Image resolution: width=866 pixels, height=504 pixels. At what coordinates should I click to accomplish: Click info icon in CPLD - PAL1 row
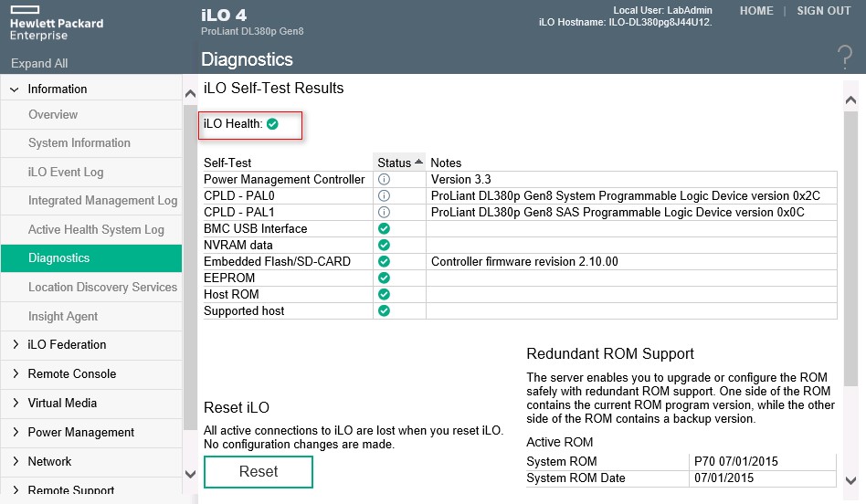(x=384, y=212)
